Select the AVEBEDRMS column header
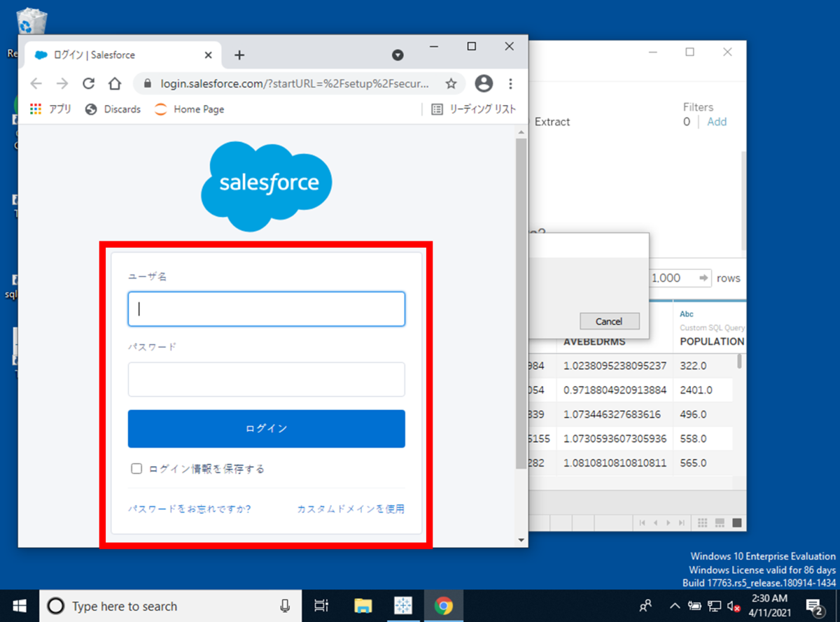Screen dimensions: 840x622 [594, 341]
